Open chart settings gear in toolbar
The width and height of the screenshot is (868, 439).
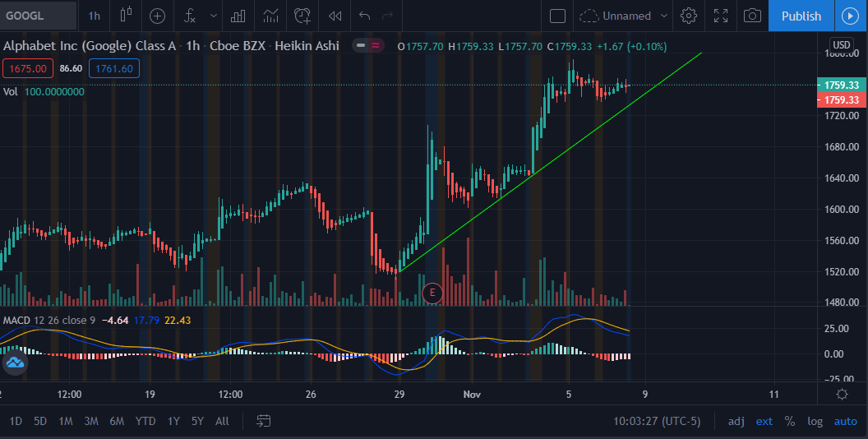click(689, 16)
